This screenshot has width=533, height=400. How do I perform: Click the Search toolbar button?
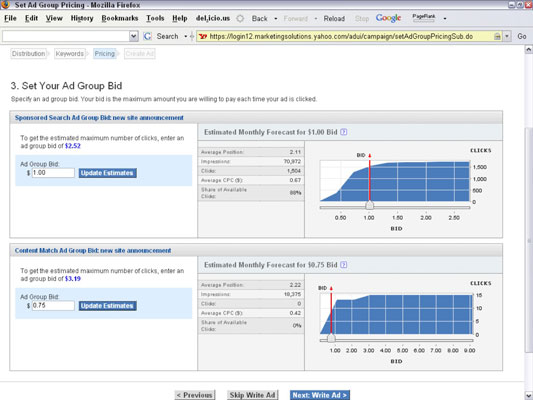click(x=167, y=36)
